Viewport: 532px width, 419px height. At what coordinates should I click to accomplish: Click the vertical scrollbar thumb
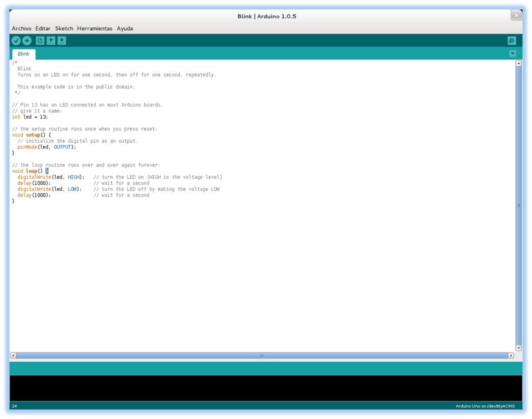coord(519,205)
